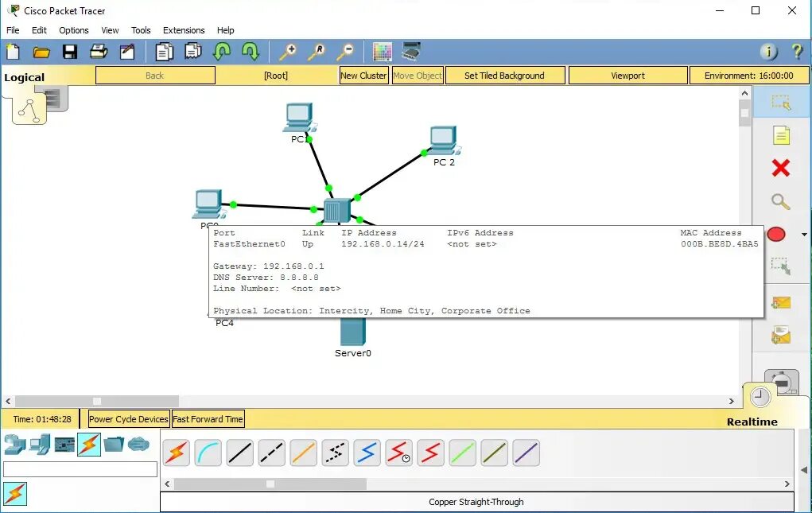Select the Select tool in the right sidebar

point(781,102)
